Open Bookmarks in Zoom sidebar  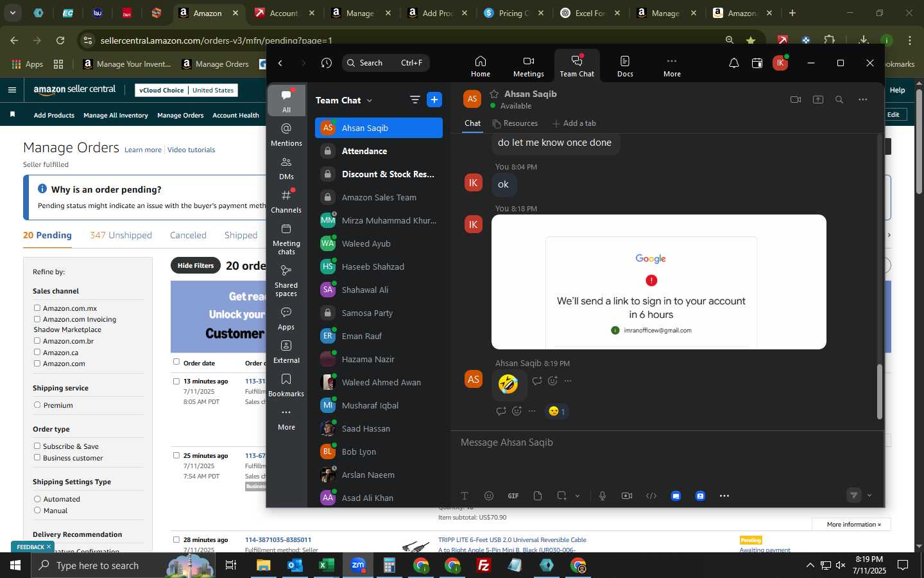click(x=286, y=385)
